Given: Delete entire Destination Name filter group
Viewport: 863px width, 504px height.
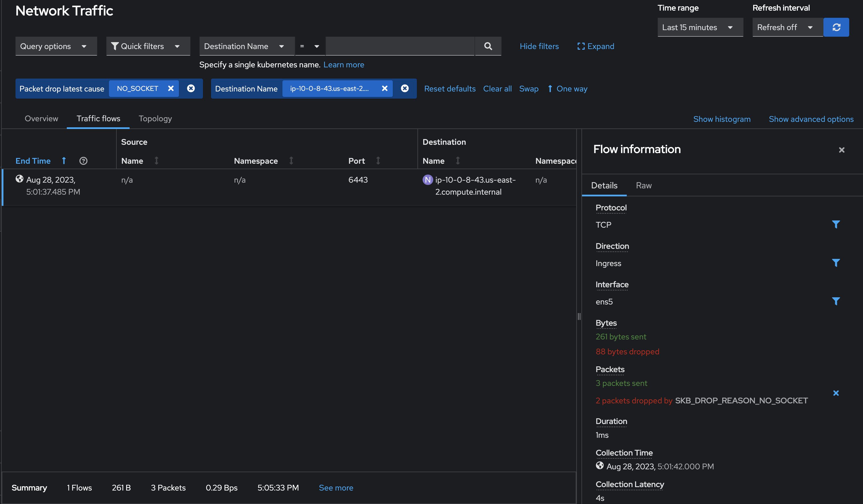Looking at the screenshot, I should [405, 89].
